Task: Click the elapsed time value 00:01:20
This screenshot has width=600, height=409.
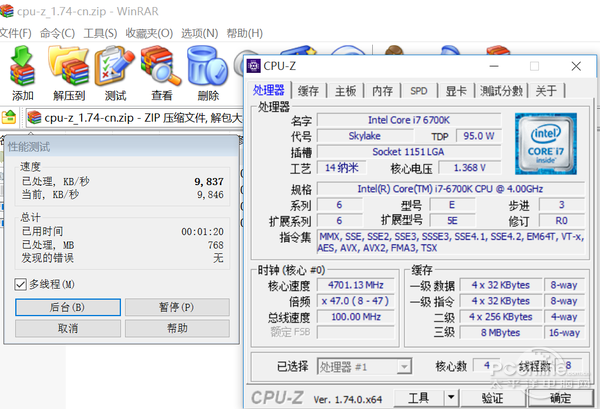Action: pyautogui.click(x=202, y=231)
